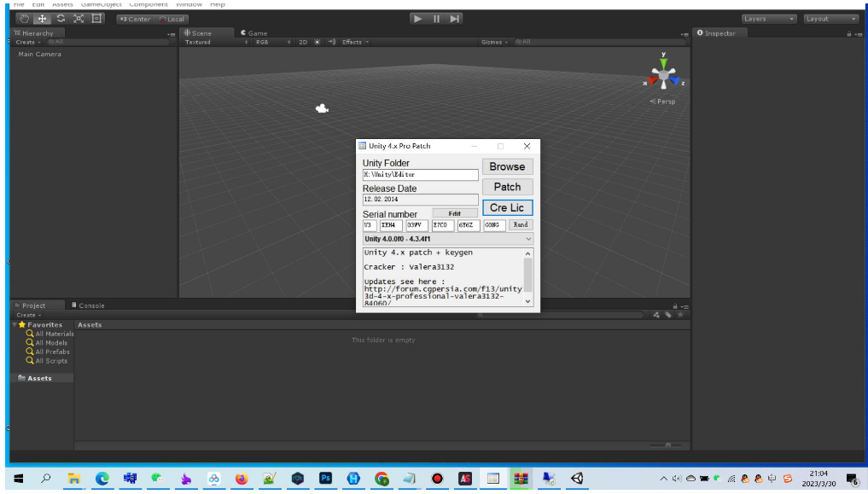868x494 pixels.
Task: Select the Scale tool
Action: pyautogui.click(x=79, y=19)
